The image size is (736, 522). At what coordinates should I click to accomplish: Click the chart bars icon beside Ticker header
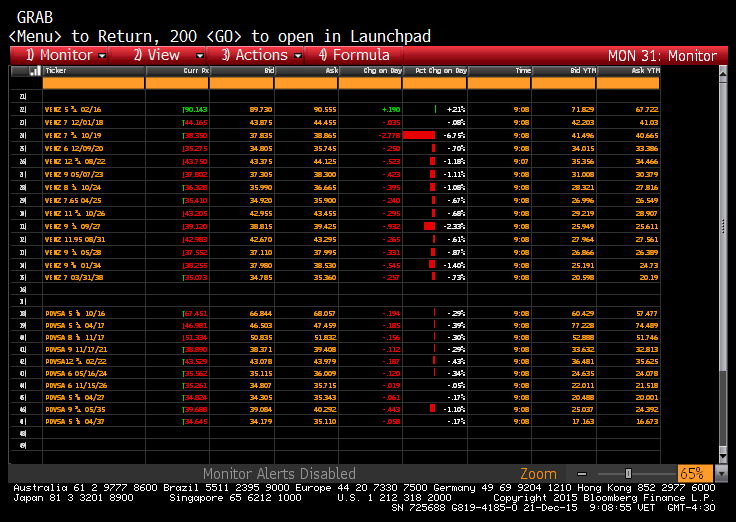tap(34, 71)
